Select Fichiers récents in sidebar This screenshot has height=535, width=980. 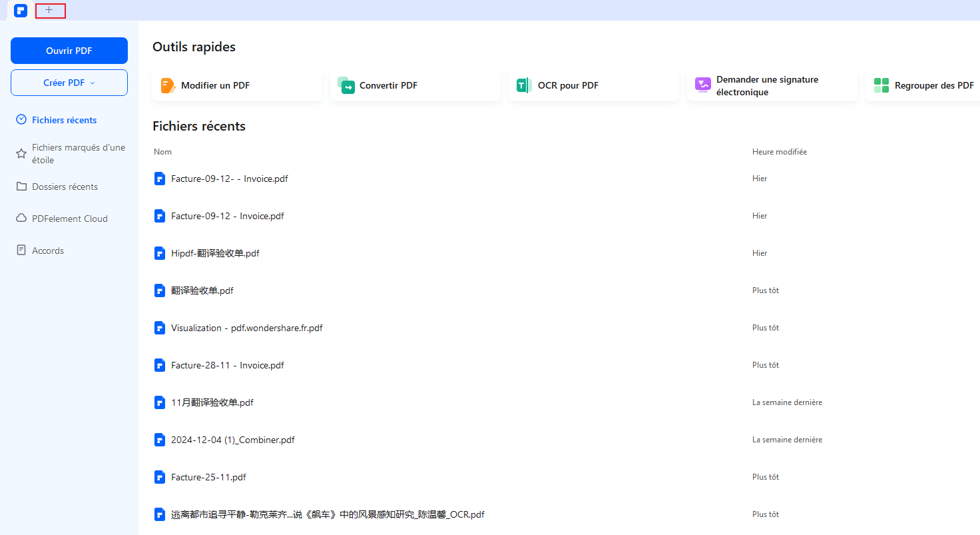(x=64, y=120)
